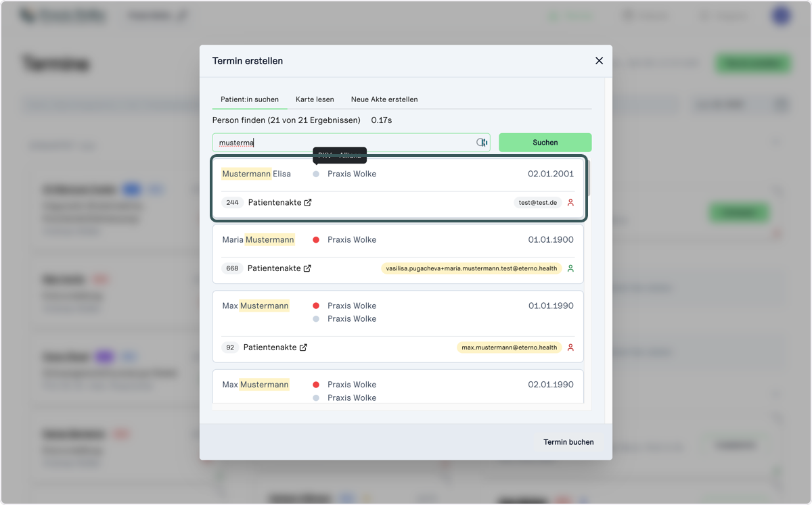Viewport: 812px width, 505px height.
Task: Click red person icon next to test@test.de
Action: [570, 202]
